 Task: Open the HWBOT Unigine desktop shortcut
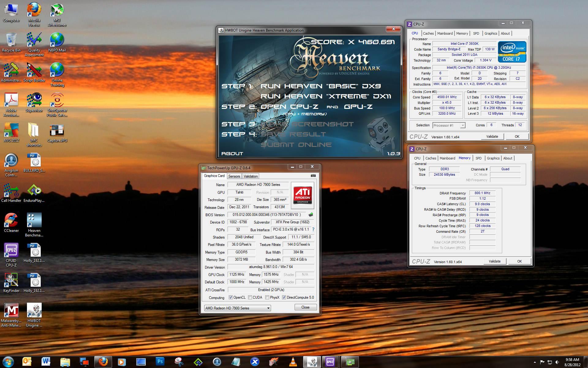click(34, 315)
